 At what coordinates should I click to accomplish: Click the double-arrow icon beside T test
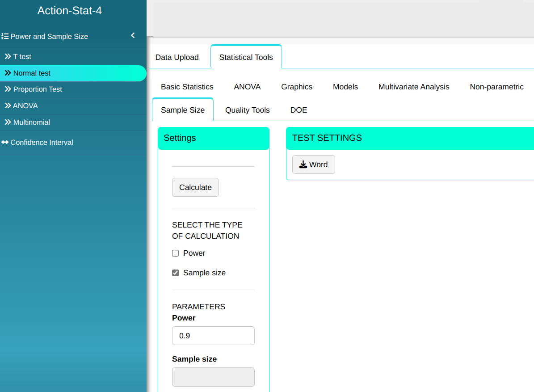coord(8,57)
